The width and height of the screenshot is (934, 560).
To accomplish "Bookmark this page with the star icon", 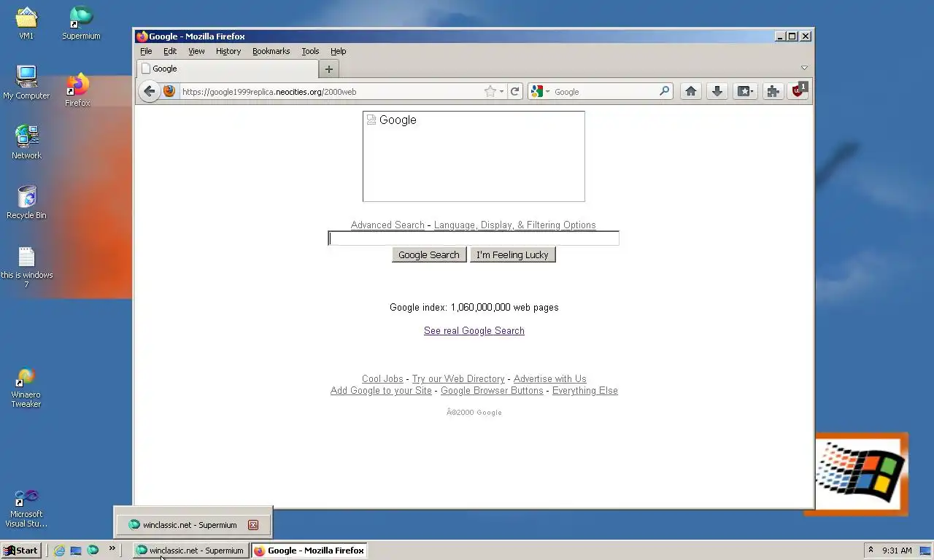I will tap(490, 91).
